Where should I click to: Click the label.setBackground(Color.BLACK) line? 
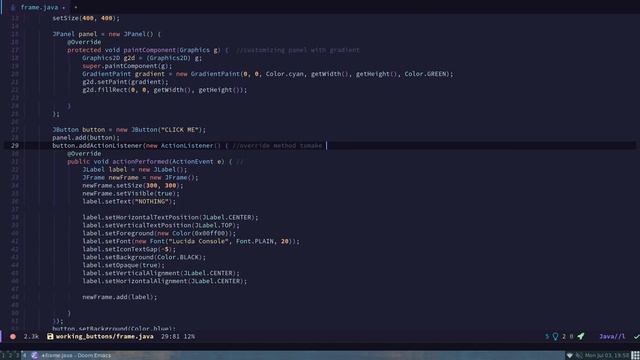pyautogui.click(x=144, y=257)
